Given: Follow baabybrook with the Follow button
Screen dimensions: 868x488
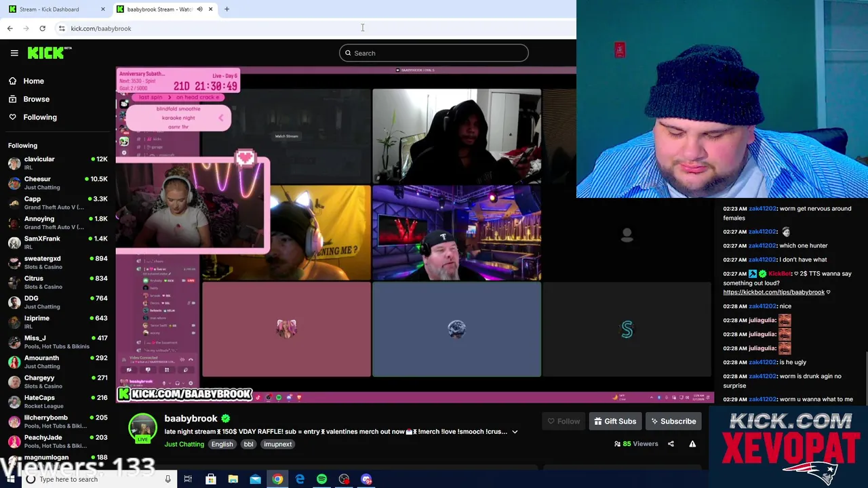Looking at the screenshot, I should (x=564, y=422).
